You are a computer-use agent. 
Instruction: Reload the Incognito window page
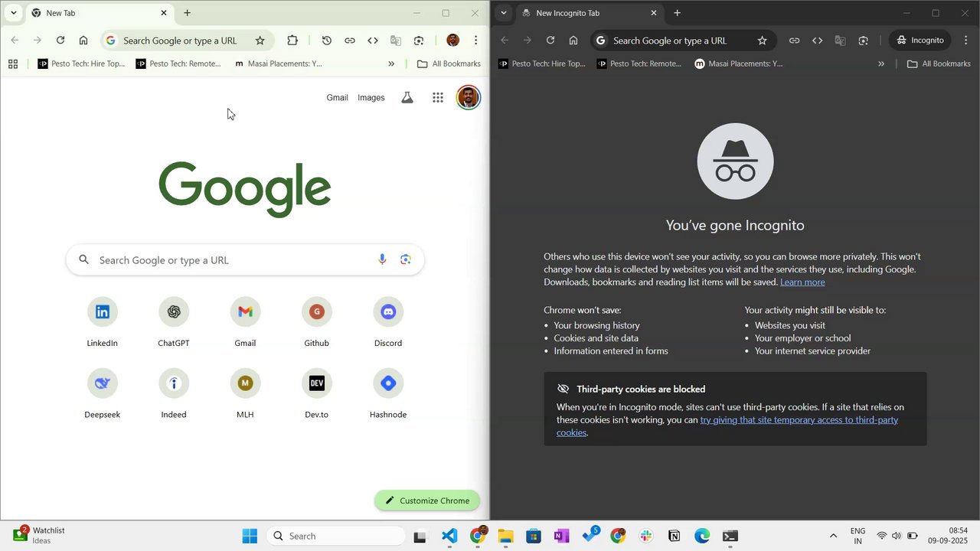[x=550, y=41]
